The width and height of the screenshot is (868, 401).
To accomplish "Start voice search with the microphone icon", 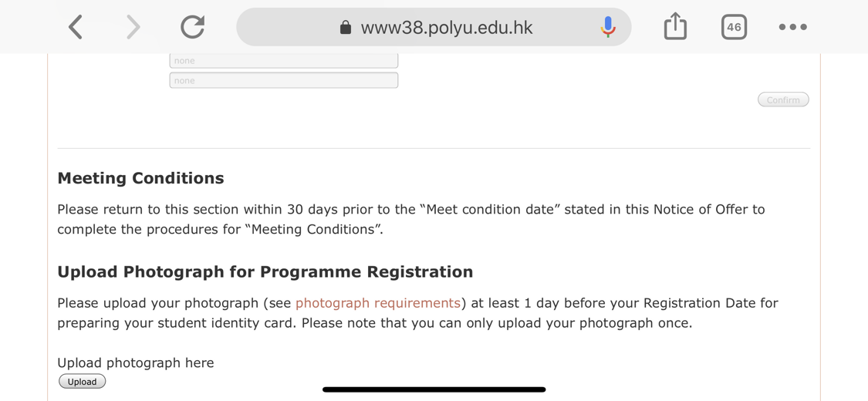I will [608, 27].
